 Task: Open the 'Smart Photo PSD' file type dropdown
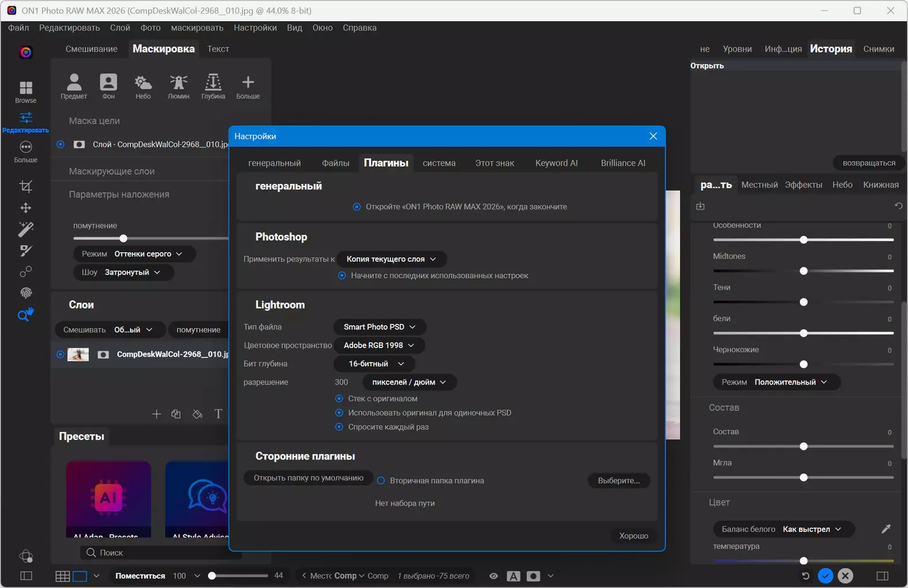click(380, 327)
